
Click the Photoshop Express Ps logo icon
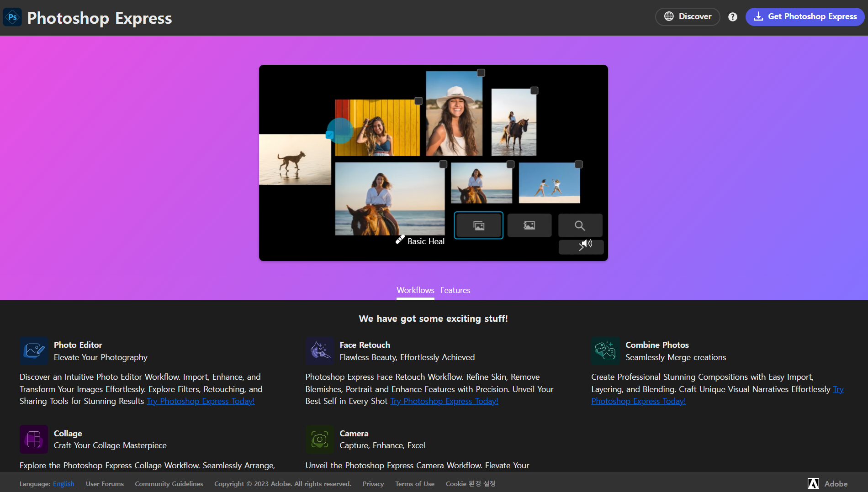pyautogui.click(x=12, y=17)
